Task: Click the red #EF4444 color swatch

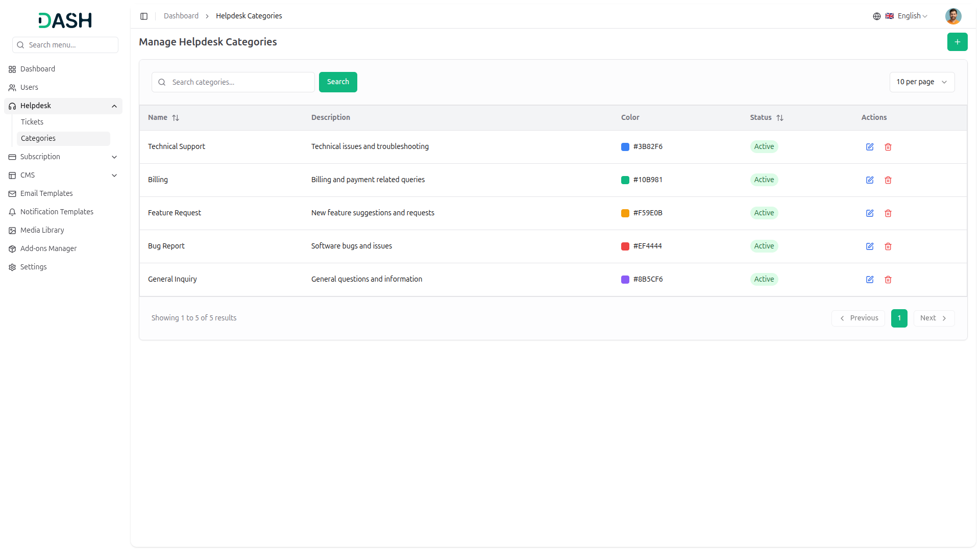Action: click(625, 246)
